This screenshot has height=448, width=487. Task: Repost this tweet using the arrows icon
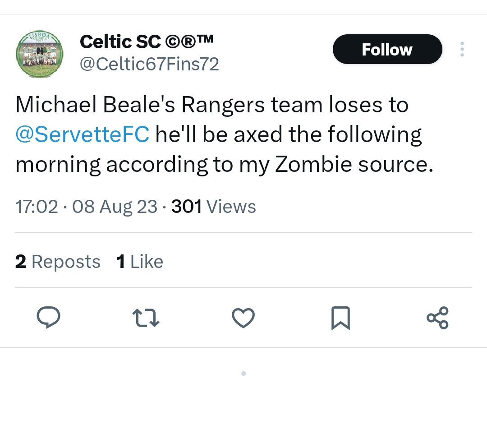pyautogui.click(x=146, y=318)
